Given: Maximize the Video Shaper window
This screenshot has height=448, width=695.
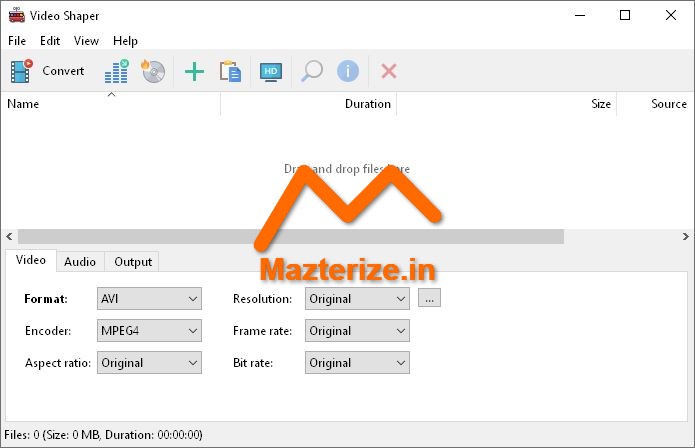Looking at the screenshot, I should (x=625, y=16).
